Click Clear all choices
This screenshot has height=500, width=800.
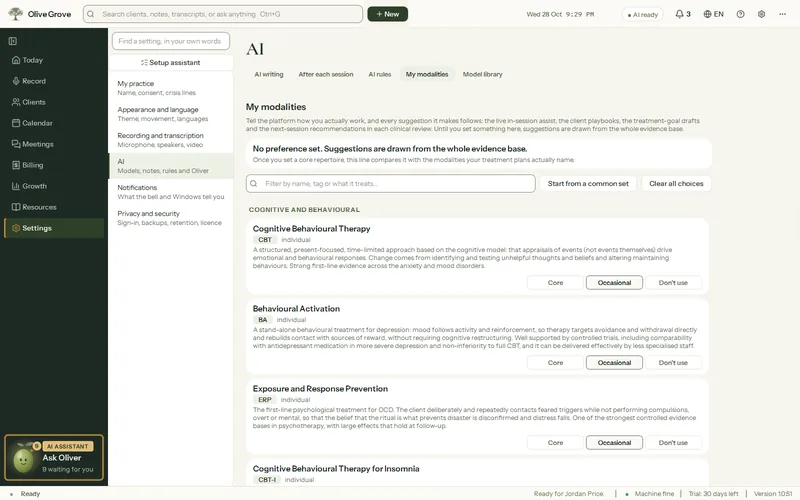tap(676, 184)
